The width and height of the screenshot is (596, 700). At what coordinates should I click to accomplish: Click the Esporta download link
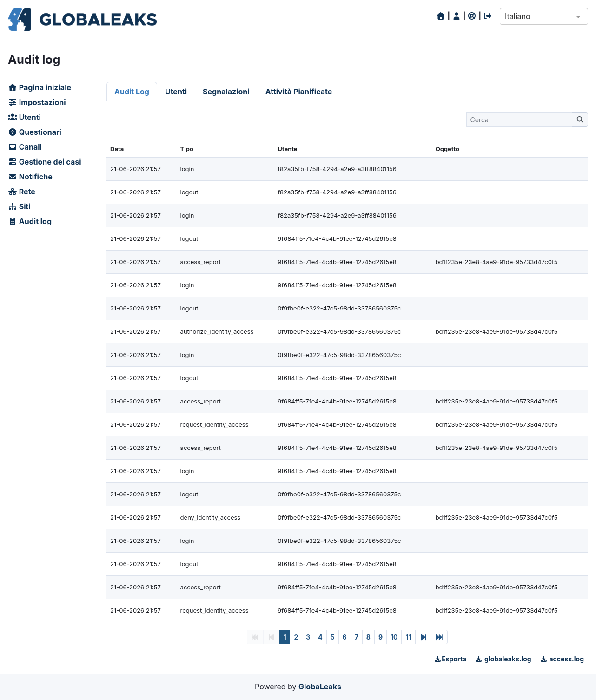pos(450,659)
